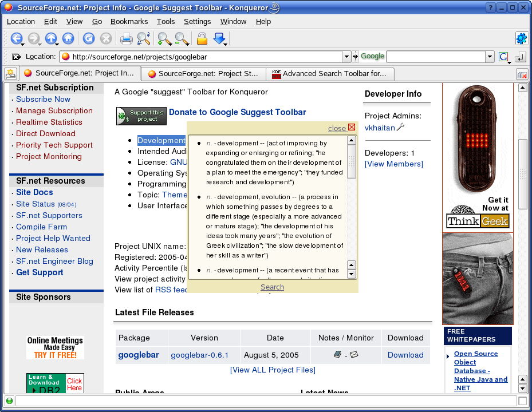Click the popup's Search link

272,287
